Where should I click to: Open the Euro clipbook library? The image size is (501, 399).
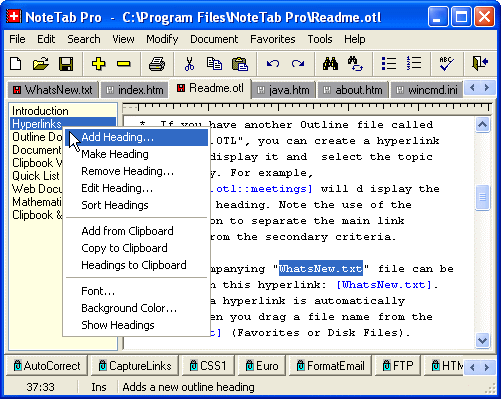click(262, 366)
